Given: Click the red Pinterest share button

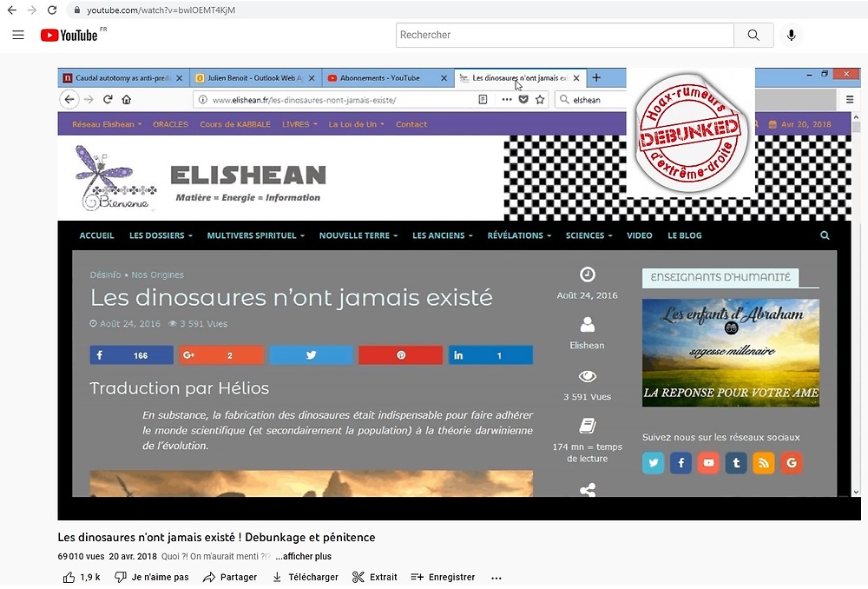Looking at the screenshot, I should (401, 355).
